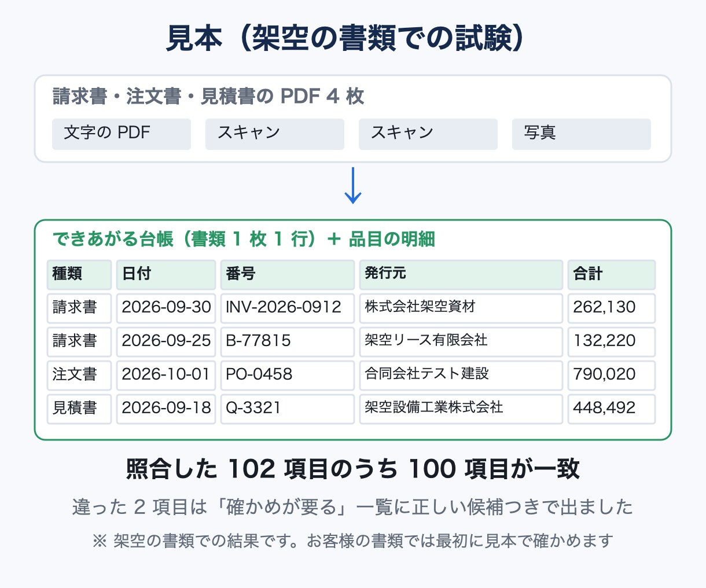This screenshot has height=588, width=706.
Task: Click the 番号 column header
Action: coord(288,274)
